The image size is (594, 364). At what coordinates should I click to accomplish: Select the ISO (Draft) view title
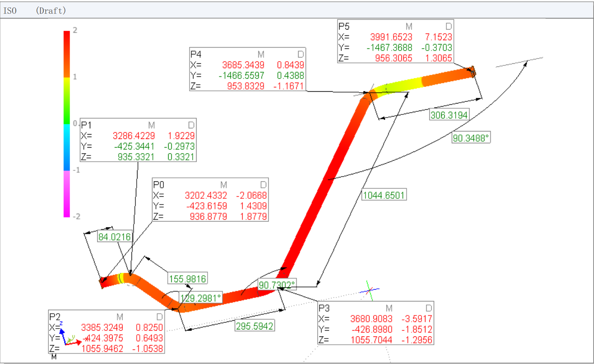pos(35,11)
